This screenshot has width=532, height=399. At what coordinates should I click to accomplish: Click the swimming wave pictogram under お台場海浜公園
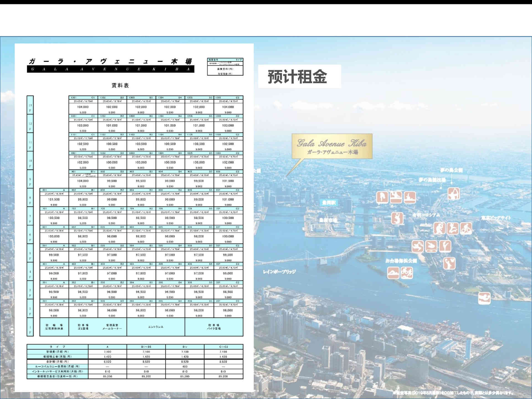pyautogui.click(x=393, y=273)
